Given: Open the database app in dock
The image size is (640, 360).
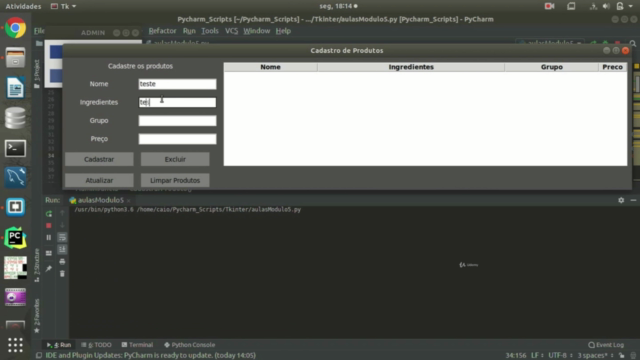Looking at the screenshot, I should 15,118.
